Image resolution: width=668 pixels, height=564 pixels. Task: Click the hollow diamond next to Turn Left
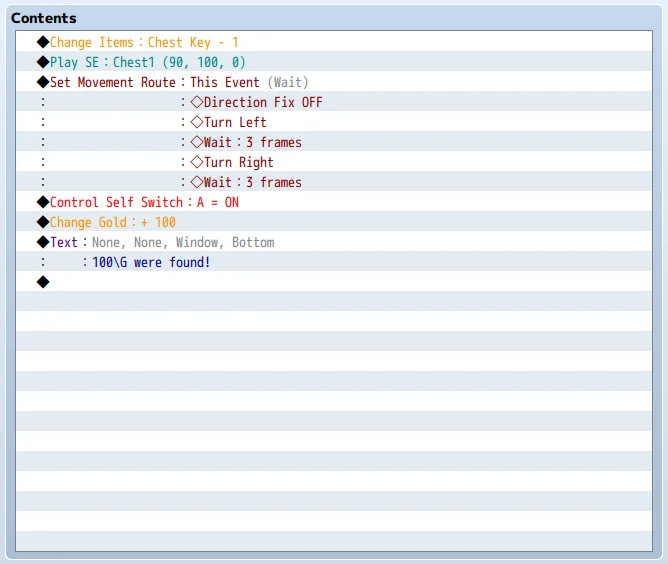(196, 122)
